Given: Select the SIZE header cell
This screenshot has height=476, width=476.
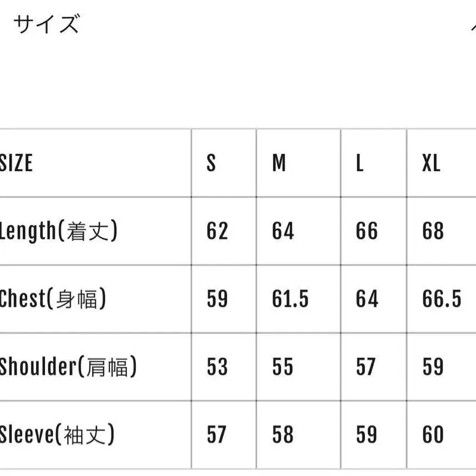Looking at the screenshot, I should (x=16, y=163).
